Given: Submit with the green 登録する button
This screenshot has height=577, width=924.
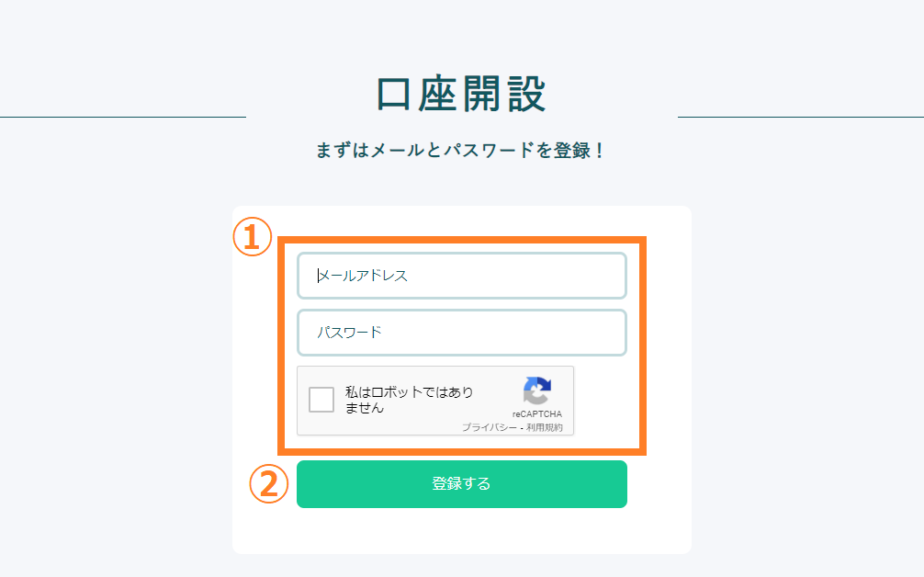Looking at the screenshot, I should pos(461,484).
